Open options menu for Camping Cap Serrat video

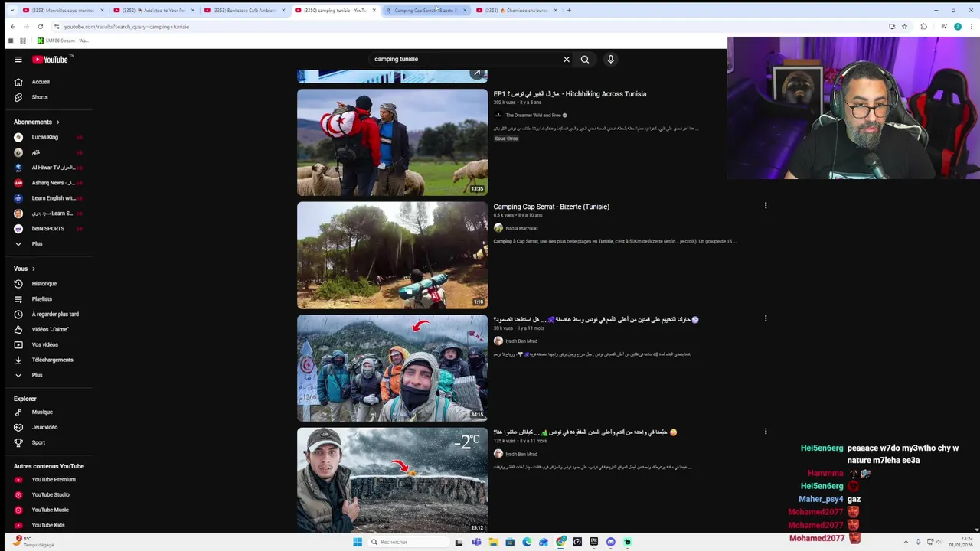(x=766, y=205)
